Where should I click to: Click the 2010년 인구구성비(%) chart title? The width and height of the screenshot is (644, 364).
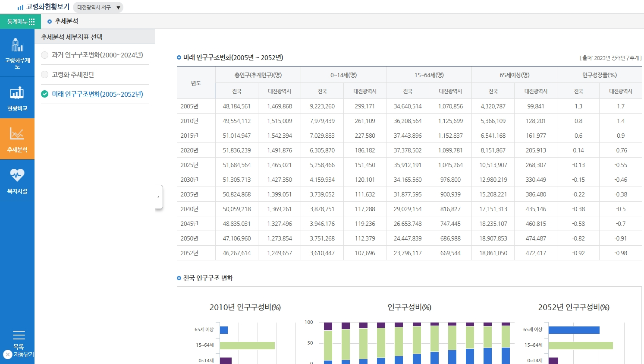point(245,307)
